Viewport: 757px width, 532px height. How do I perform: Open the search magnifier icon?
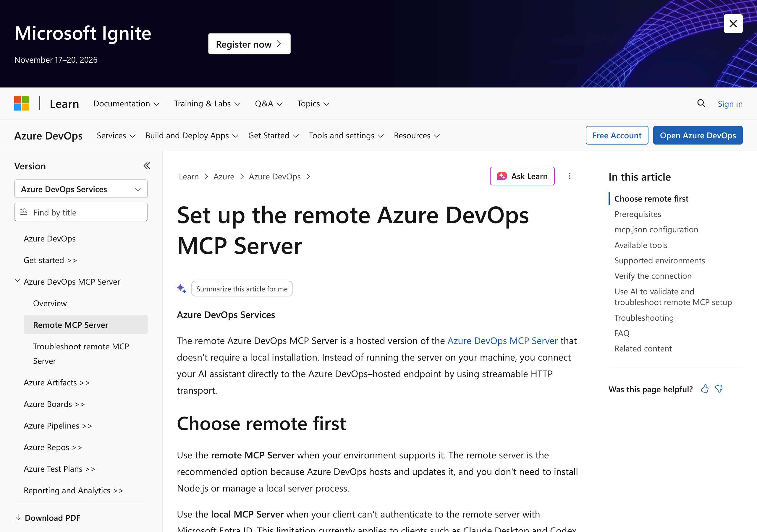[701, 103]
